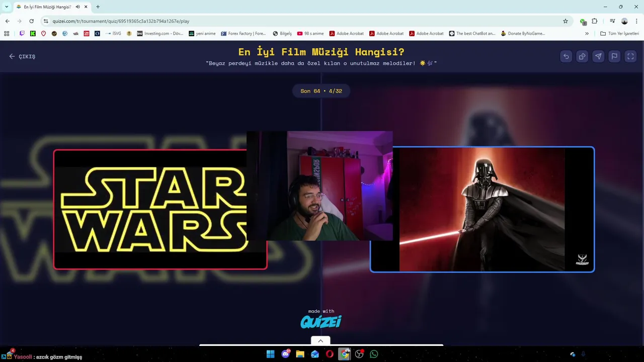
Task: Open the Chrome profile avatar
Action: tap(624, 21)
